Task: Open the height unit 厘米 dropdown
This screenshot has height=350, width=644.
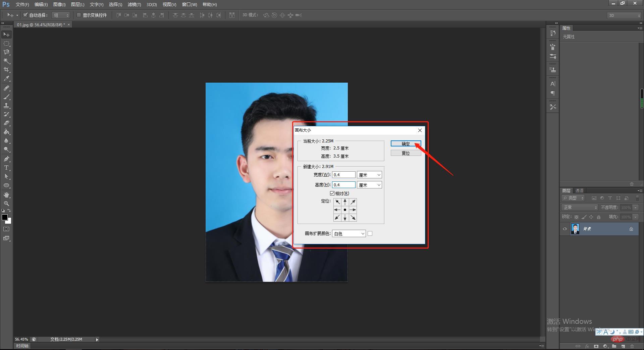Action: pos(369,185)
